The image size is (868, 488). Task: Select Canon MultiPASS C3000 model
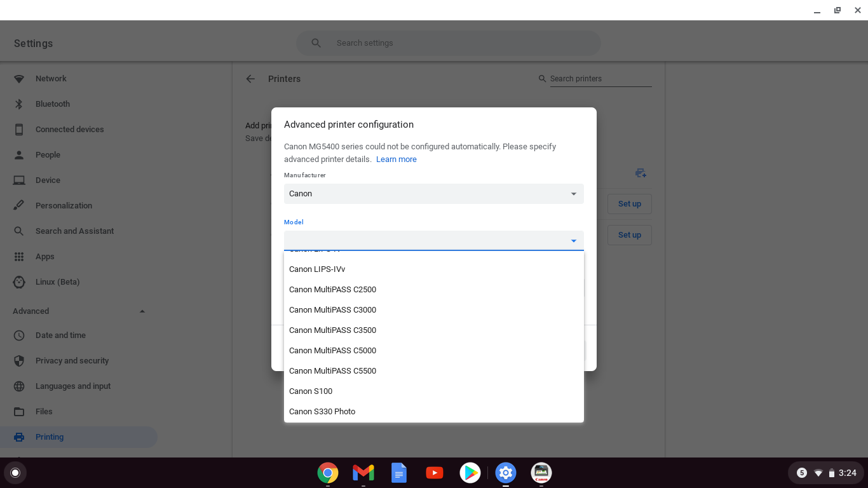(x=332, y=310)
